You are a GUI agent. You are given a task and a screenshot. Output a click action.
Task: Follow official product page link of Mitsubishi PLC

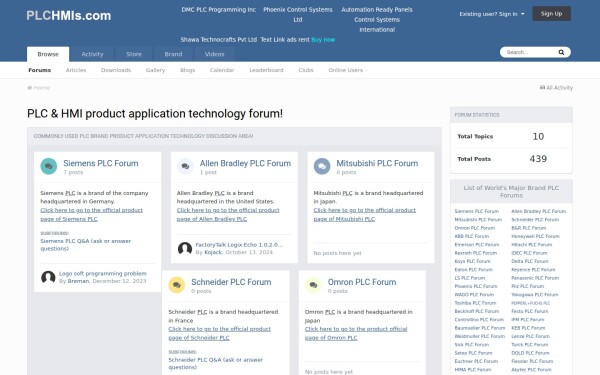coord(365,215)
